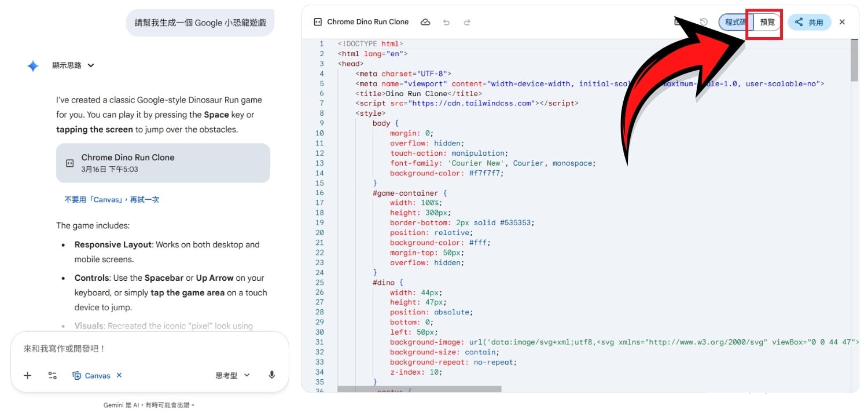Click the microphone voice input icon
The height and width of the screenshot is (414, 868).
[271, 375]
